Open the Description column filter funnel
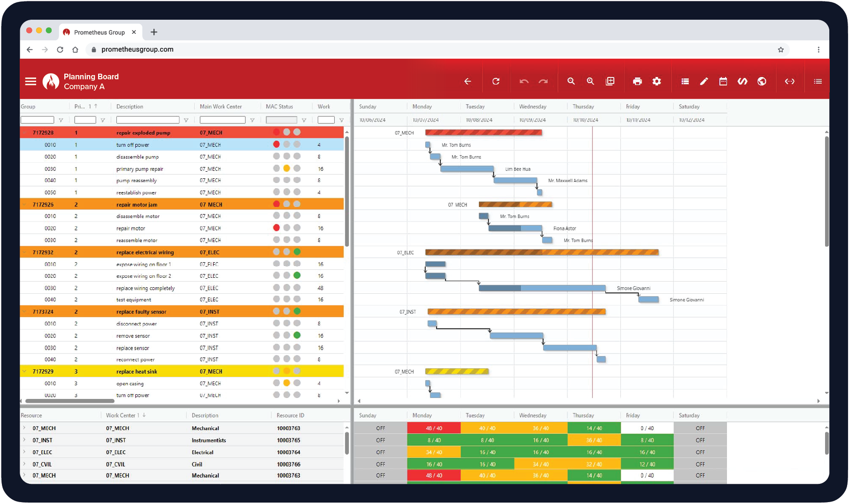The image size is (849, 504). pos(186,120)
